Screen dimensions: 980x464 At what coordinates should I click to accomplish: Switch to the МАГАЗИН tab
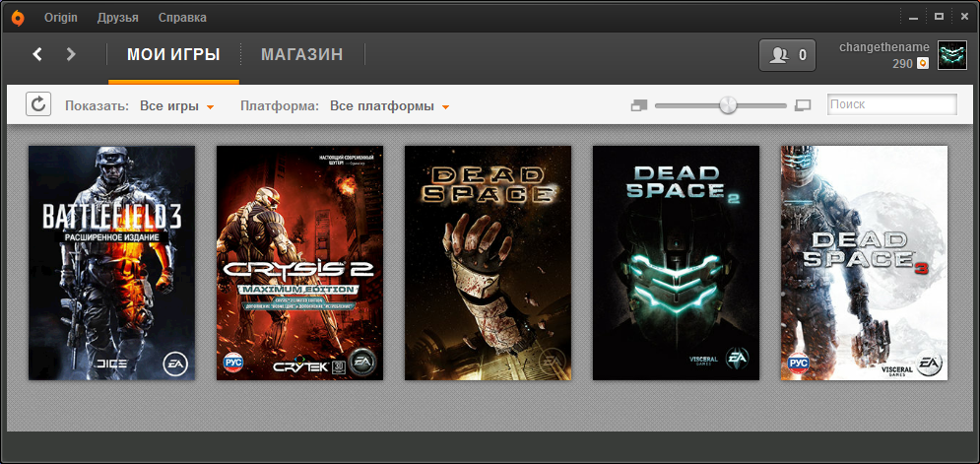(x=301, y=55)
